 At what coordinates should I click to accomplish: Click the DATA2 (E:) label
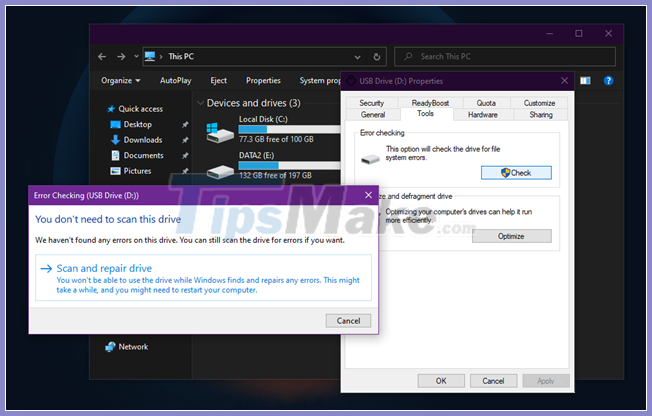click(257, 155)
